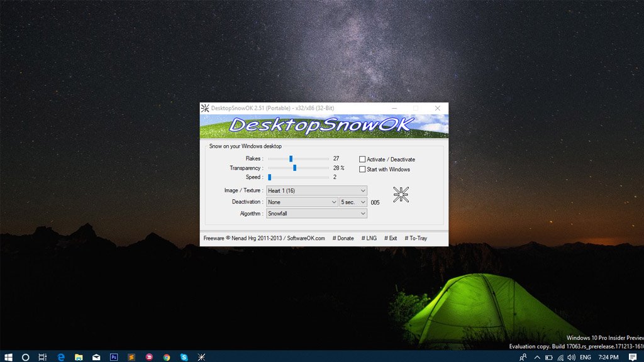Click the Freeware Nenad Hrg SoftwareOK.com link

coord(264,238)
